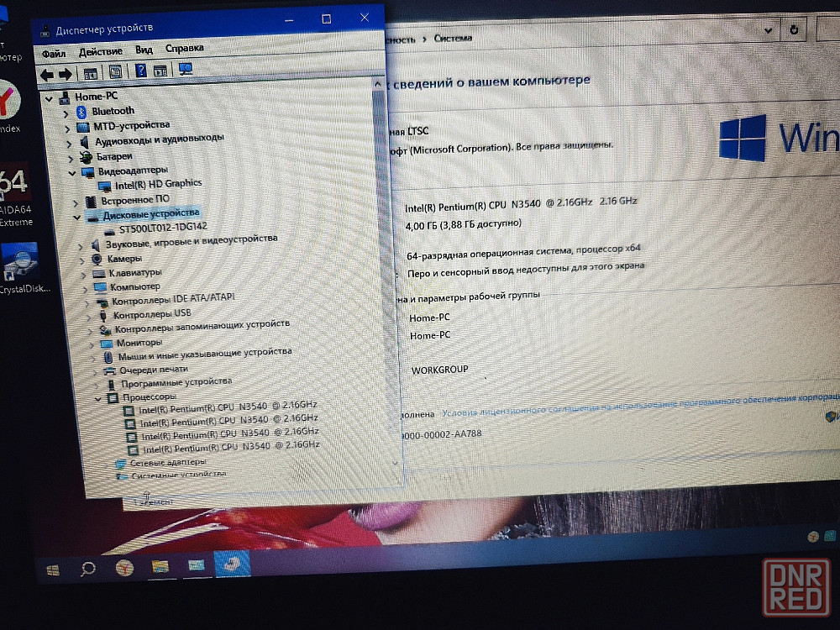Click the Мониторы category icon
This screenshot has width=840, height=630.
coord(106,344)
